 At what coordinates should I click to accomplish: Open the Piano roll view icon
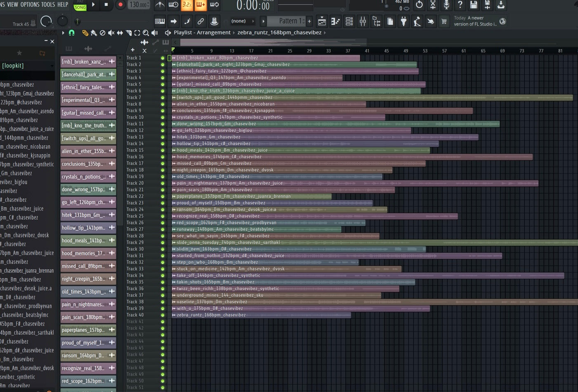[335, 21]
